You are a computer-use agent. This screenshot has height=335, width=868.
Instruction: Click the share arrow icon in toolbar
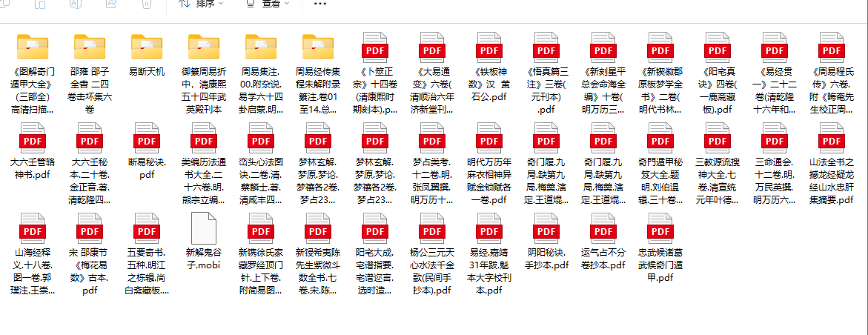click(110, 4)
